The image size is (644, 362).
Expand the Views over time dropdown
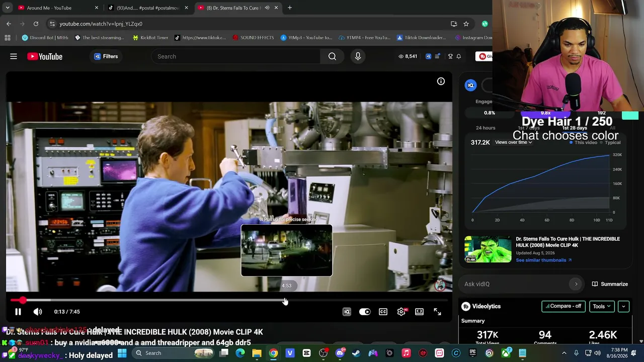(x=513, y=142)
